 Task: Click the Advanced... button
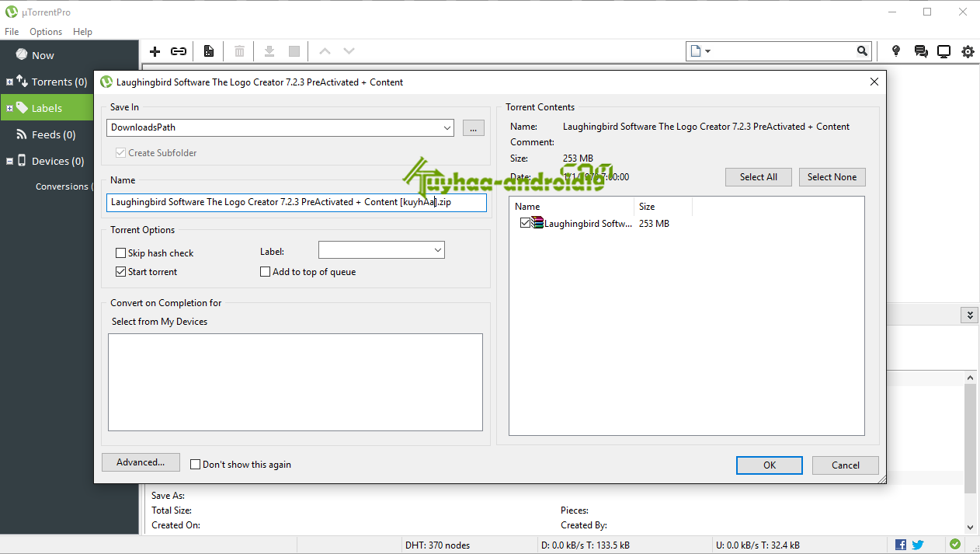tap(141, 462)
